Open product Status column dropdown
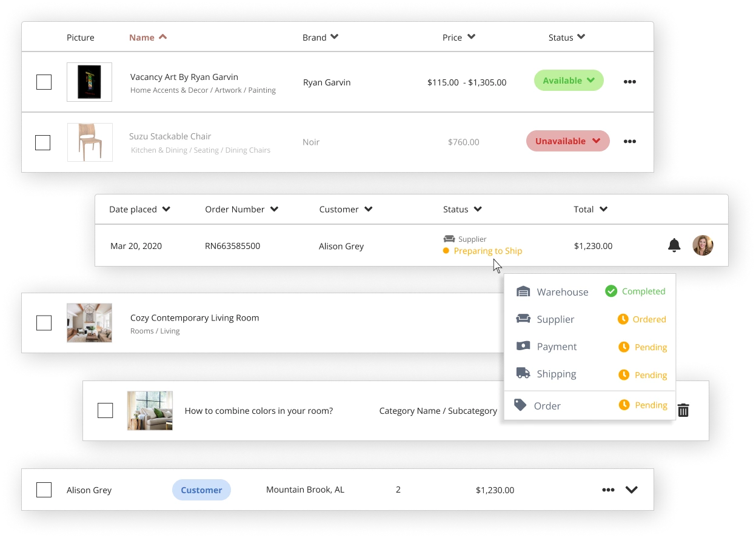756x538 pixels. [567, 37]
